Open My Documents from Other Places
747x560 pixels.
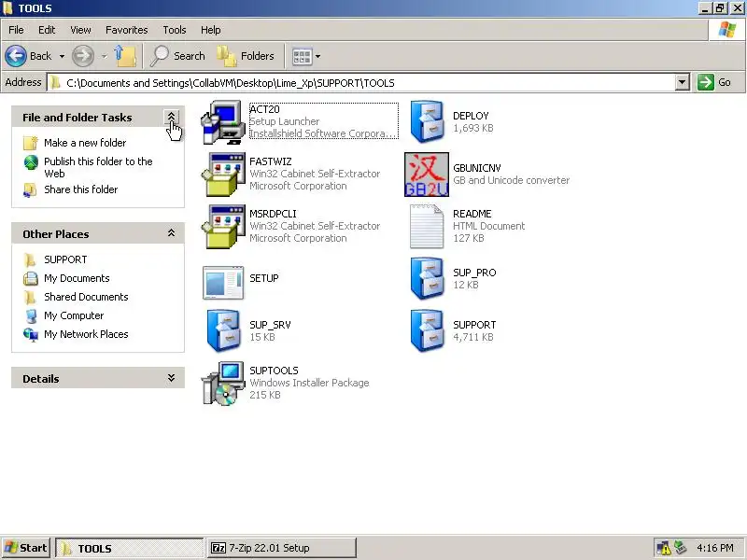[77, 278]
